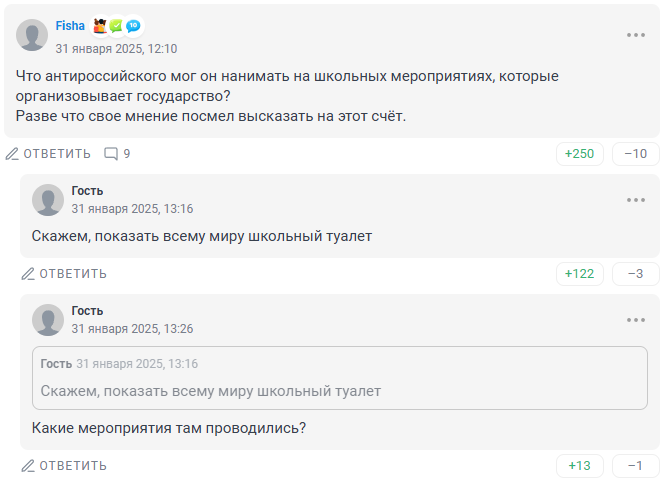Click the timestamp 31 января 2025, 12:10
This screenshot has width=672, height=483.
point(116,48)
